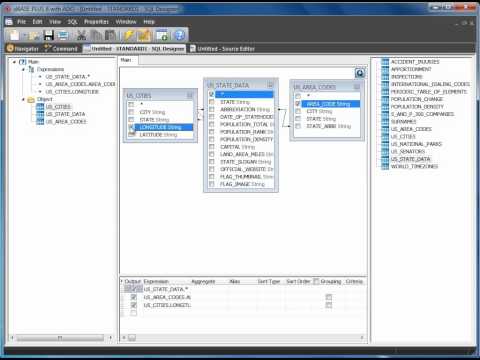Open the File menu
The height and width of the screenshot is (360, 480).
pos(22,22)
